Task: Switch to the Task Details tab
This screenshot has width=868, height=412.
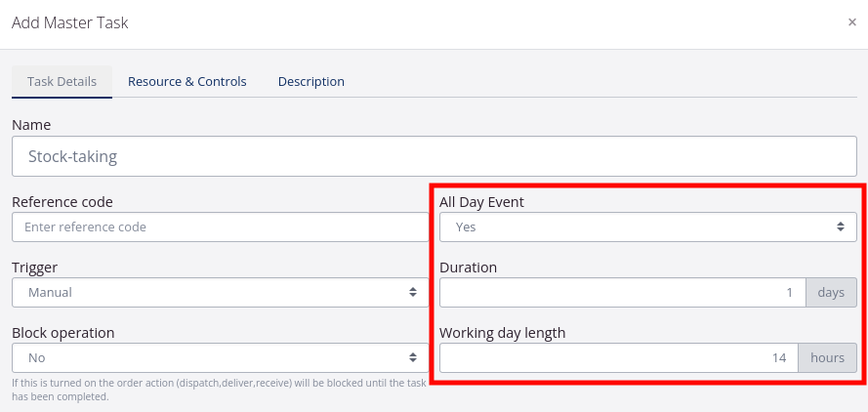Action: (62, 82)
